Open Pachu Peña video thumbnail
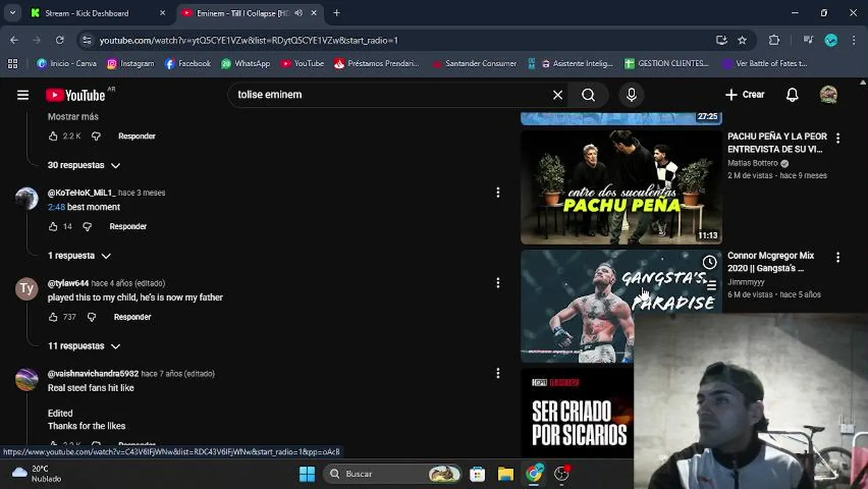This screenshot has height=489, width=868. pos(621,187)
